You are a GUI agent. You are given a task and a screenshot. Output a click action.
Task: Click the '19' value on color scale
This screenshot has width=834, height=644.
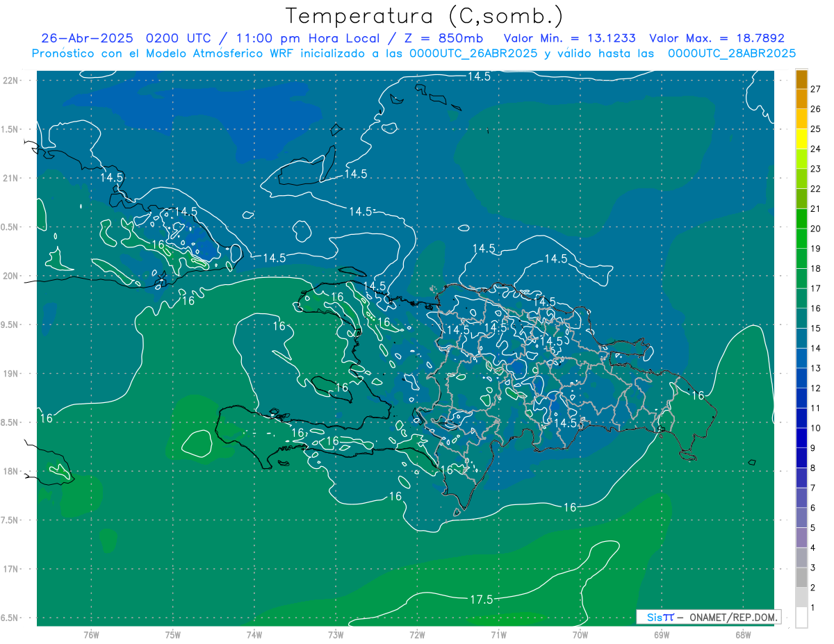click(x=817, y=248)
